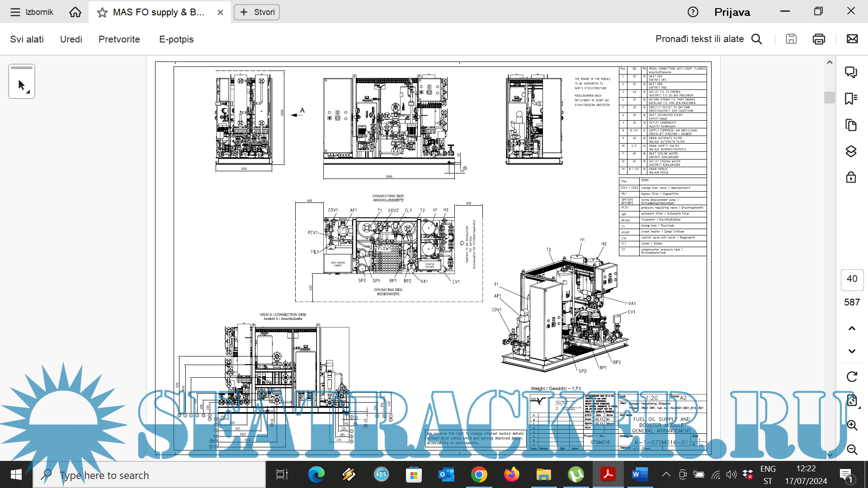Click the zoom in magnifier icon
Screen dimensions: 868x488
[852, 425]
